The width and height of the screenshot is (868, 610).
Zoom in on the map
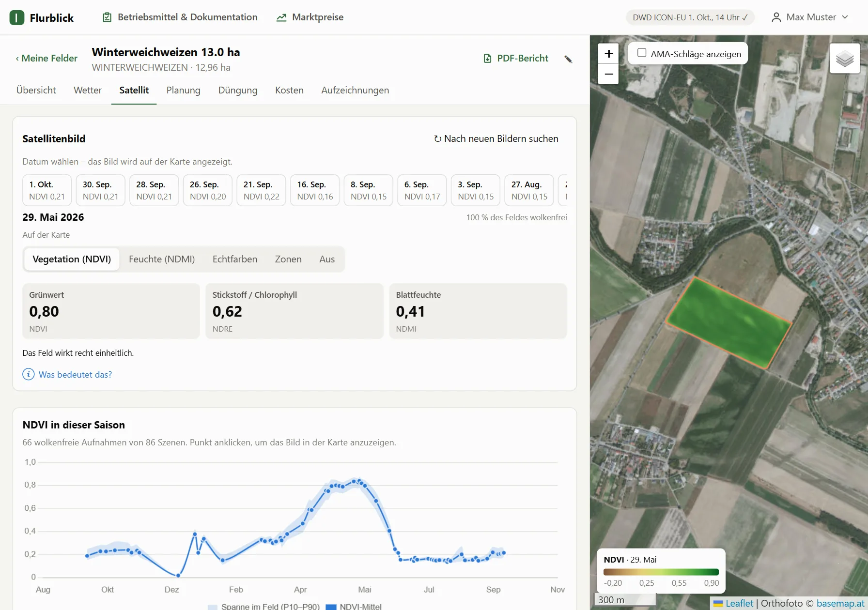(608, 54)
